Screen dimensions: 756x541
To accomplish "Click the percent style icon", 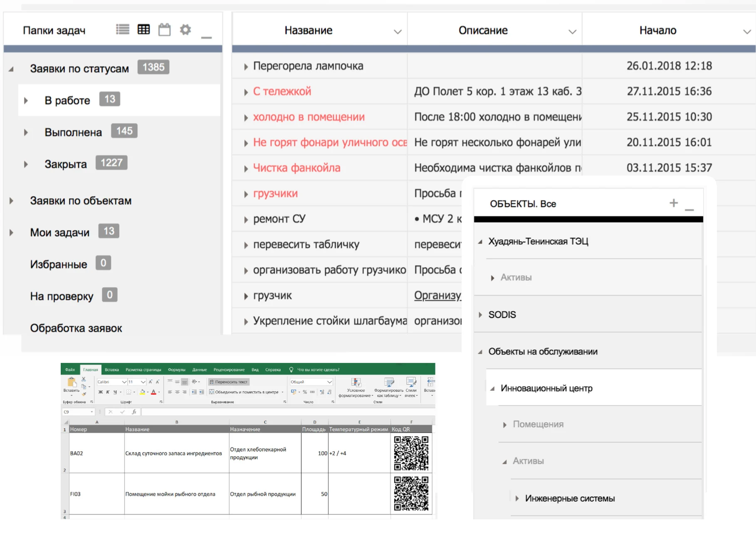I will click(305, 392).
